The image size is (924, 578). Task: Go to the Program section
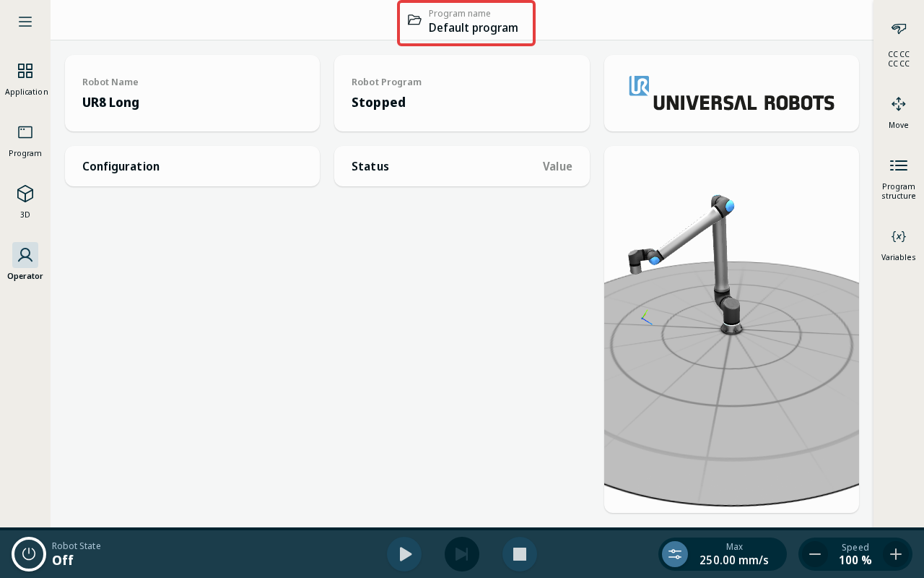click(x=25, y=139)
